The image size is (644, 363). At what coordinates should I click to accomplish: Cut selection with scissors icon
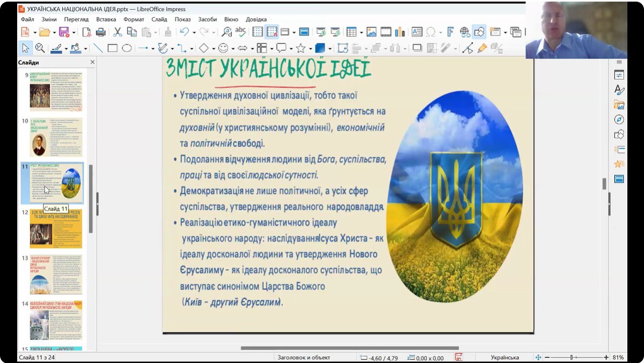coord(118,32)
